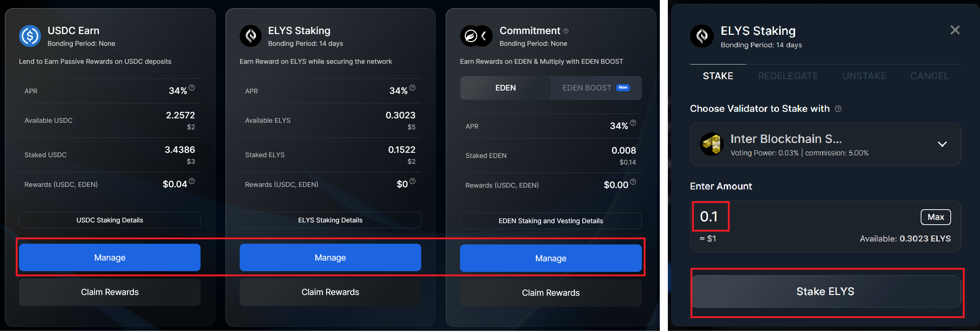Screen dimensions: 980x332
Task: Click the USDC Earn coin logo
Action: [x=30, y=36]
